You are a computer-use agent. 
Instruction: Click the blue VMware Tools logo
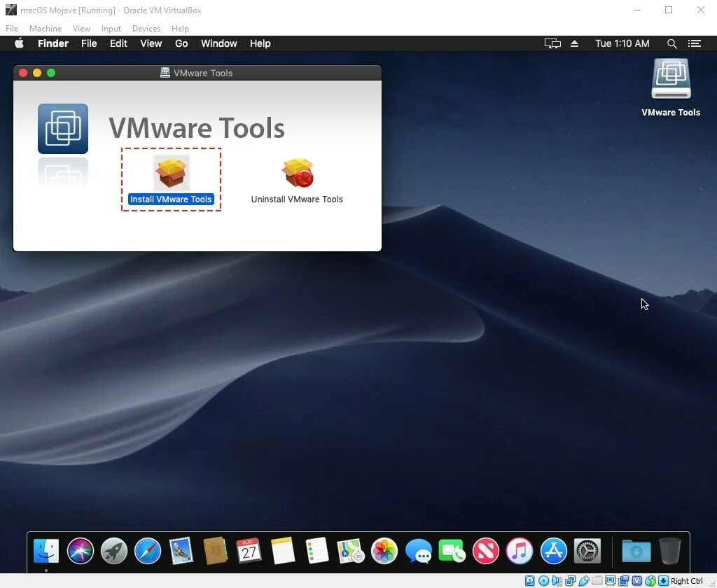[x=63, y=129]
